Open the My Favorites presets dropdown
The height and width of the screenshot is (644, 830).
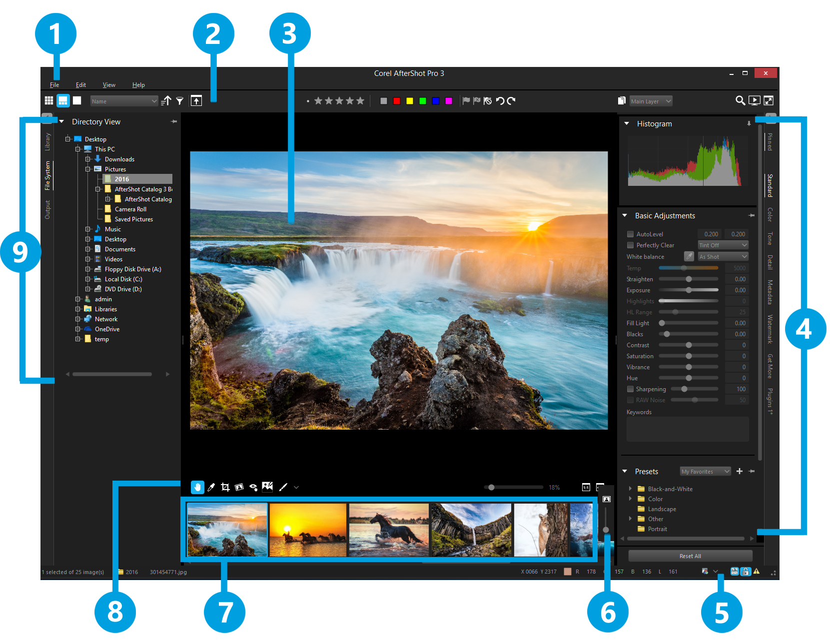[x=705, y=471]
